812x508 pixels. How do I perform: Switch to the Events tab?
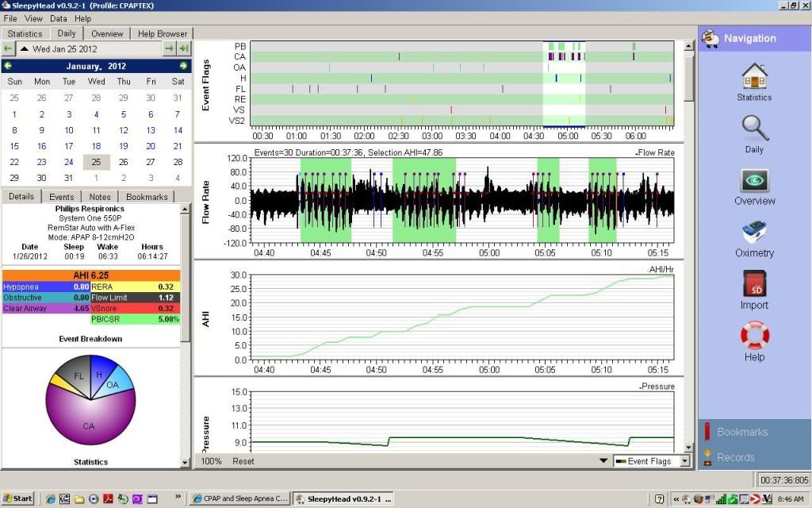62,197
